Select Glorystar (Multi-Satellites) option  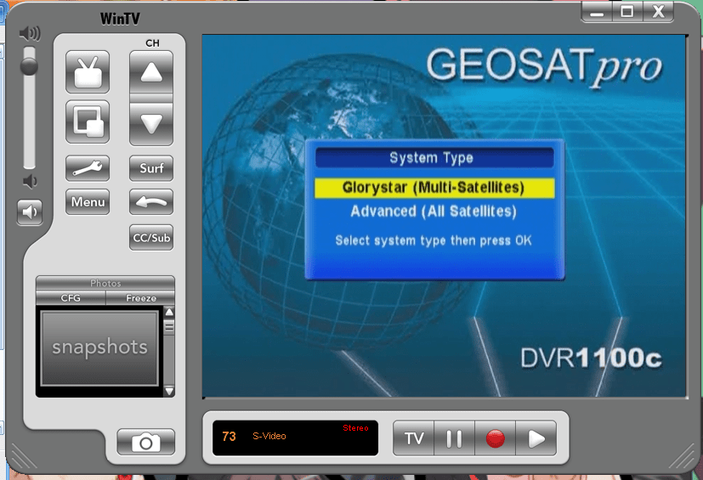pyautogui.click(x=434, y=188)
